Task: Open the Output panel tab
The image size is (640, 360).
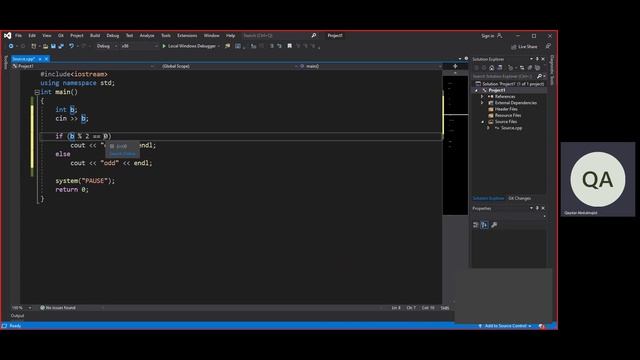Action: click(x=17, y=316)
